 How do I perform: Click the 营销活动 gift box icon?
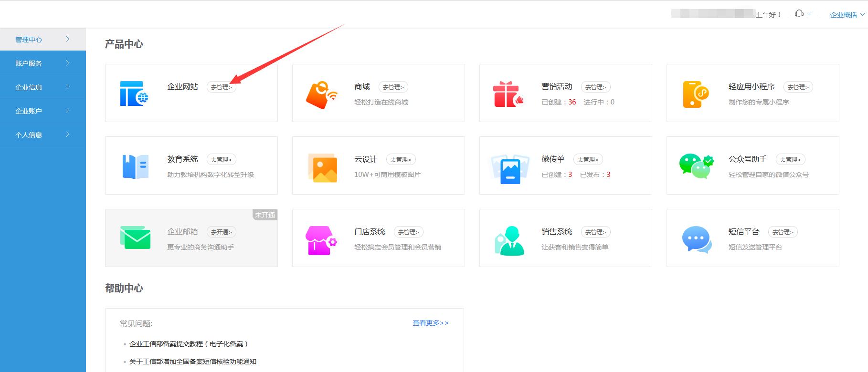tap(508, 94)
